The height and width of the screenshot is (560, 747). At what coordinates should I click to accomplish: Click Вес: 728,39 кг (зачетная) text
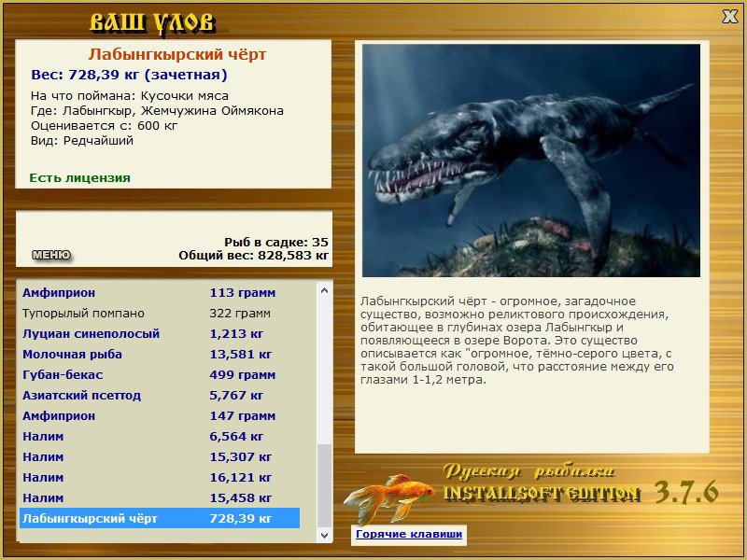(129, 75)
